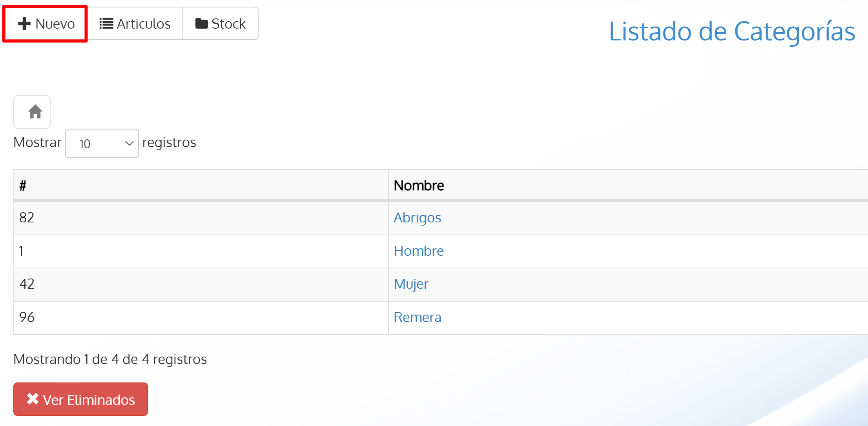Sort by the Nombre column header

tap(418, 185)
